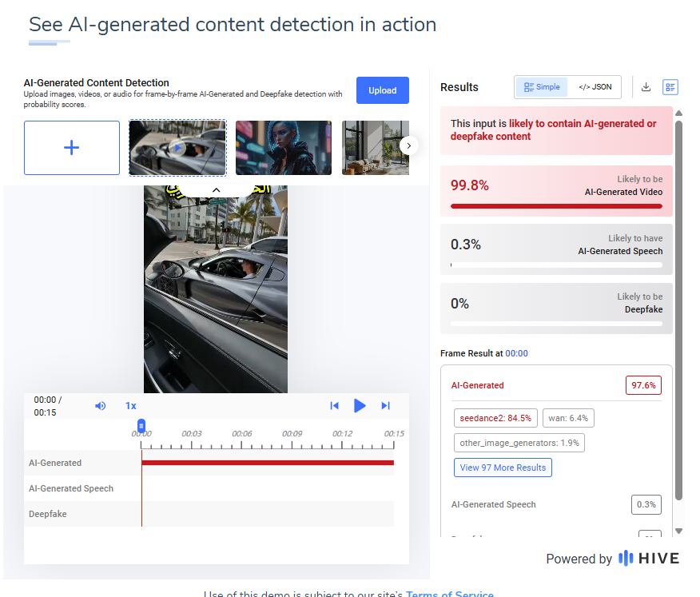Screen dimensions: 700x597
Task: Click the timeline playhead handle at 00:00
Action: [x=141, y=425]
